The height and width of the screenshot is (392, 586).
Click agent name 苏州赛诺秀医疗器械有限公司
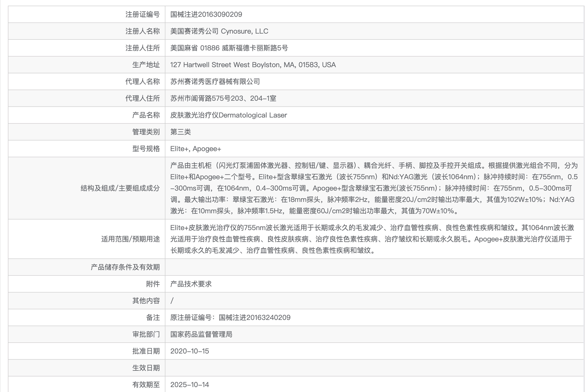click(215, 81)
